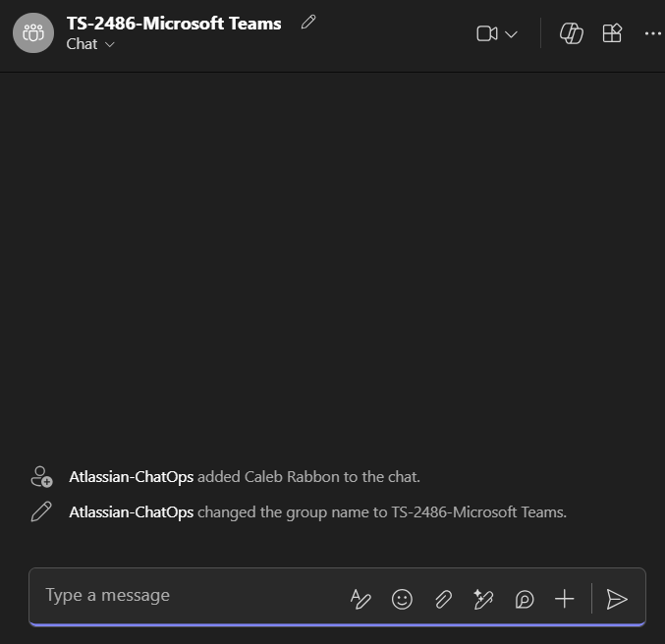
Task: Open the add apps icon in the header
Action: [612, 33]
